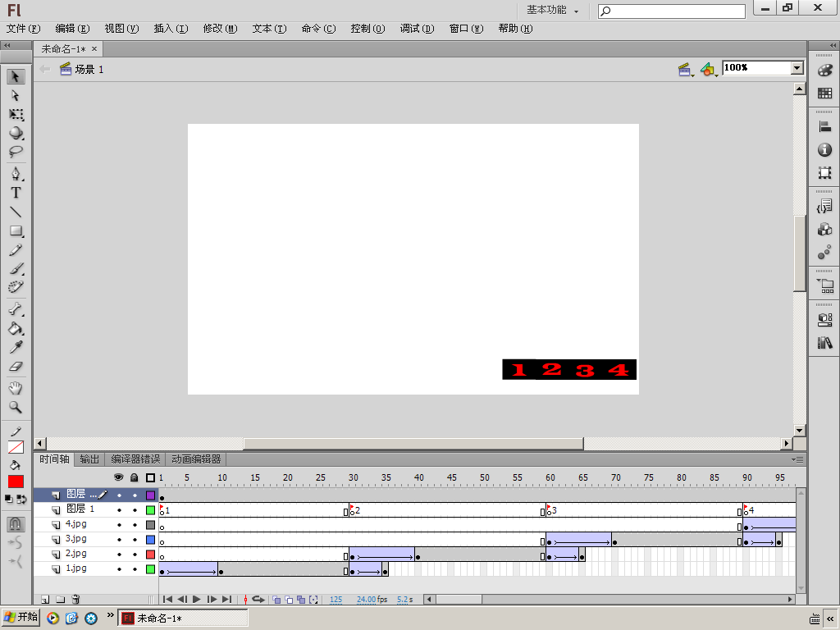
Task: Click the current frame number 125
Action: (336, 600)
